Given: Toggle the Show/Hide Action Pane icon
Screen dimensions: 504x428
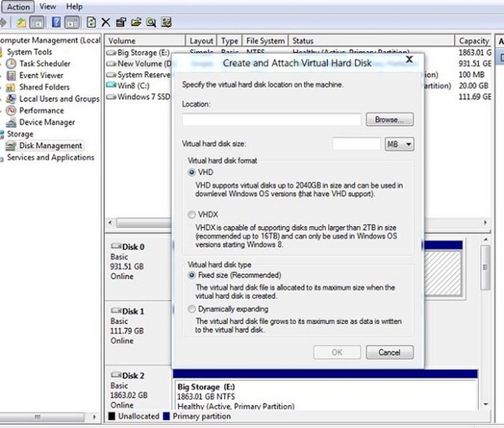Looking at the screenshot, I should click(x=71, y=23).
